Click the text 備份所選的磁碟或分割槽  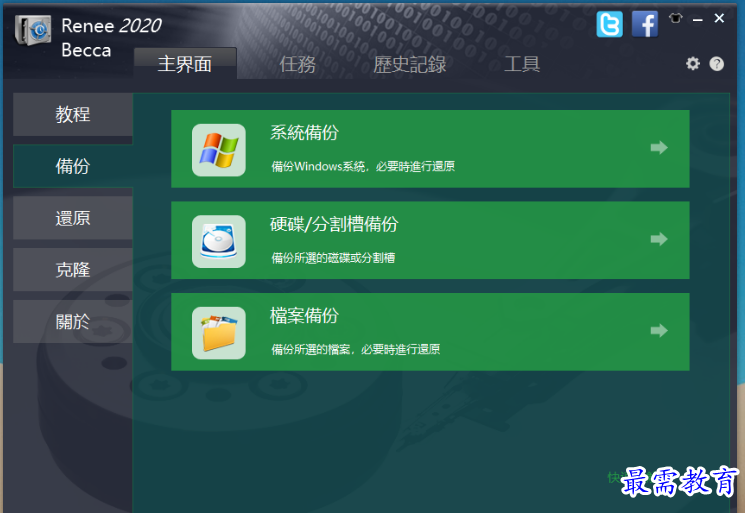(x=333, y=258)
